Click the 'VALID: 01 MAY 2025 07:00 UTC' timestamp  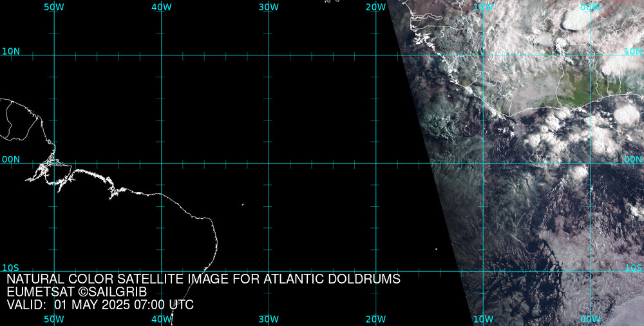click(x=100, y=305)
